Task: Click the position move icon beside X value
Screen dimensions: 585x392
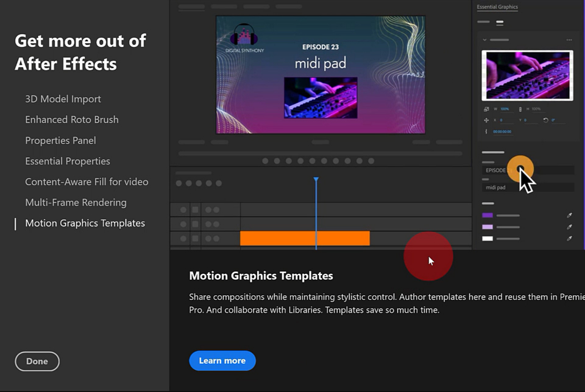Action: coord(486,121)
